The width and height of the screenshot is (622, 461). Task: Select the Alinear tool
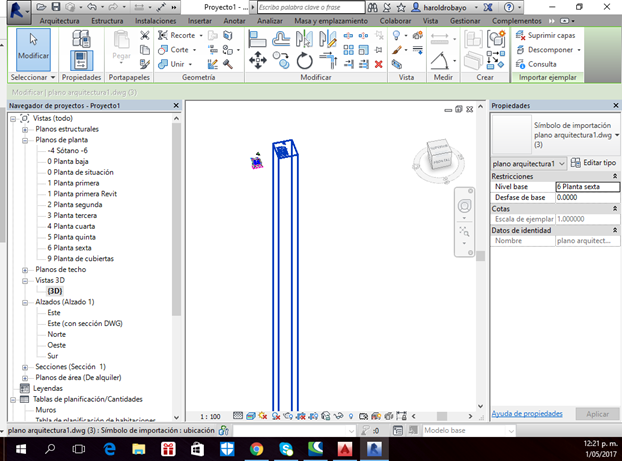tap(257, 39)
